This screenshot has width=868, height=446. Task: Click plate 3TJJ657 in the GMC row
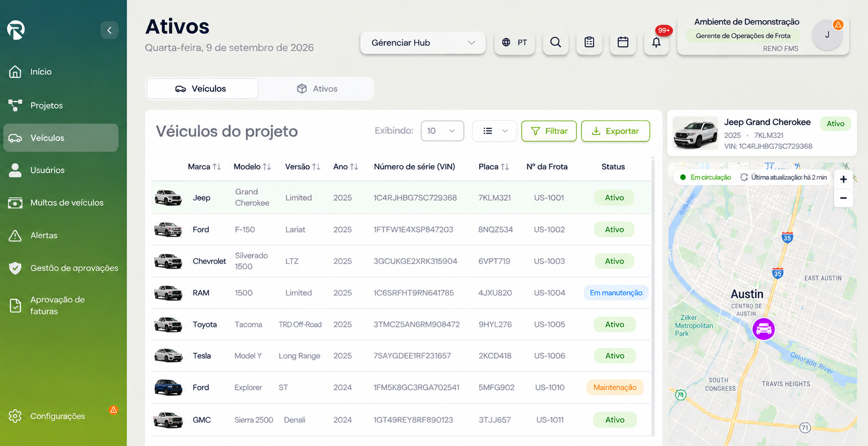click(495, 420)
